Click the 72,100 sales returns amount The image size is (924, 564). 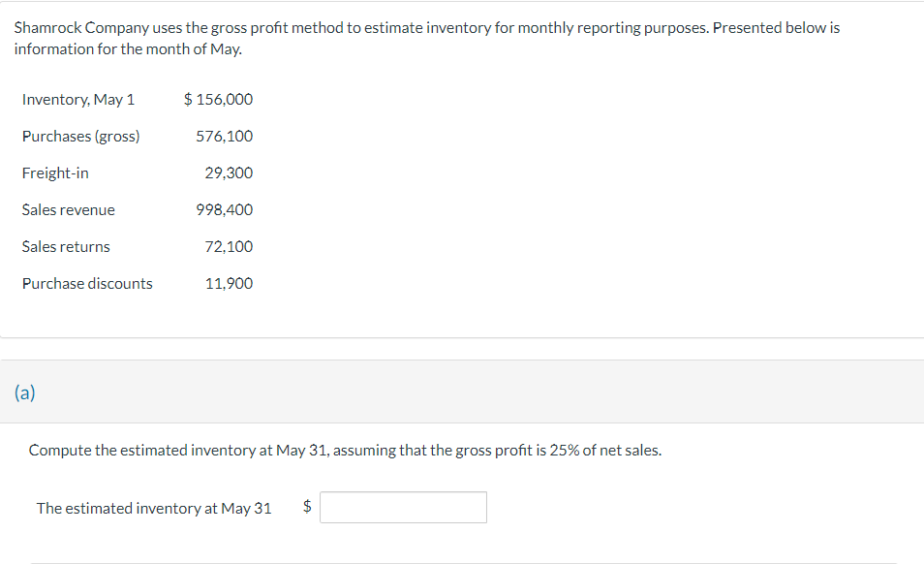coord(230,246)
